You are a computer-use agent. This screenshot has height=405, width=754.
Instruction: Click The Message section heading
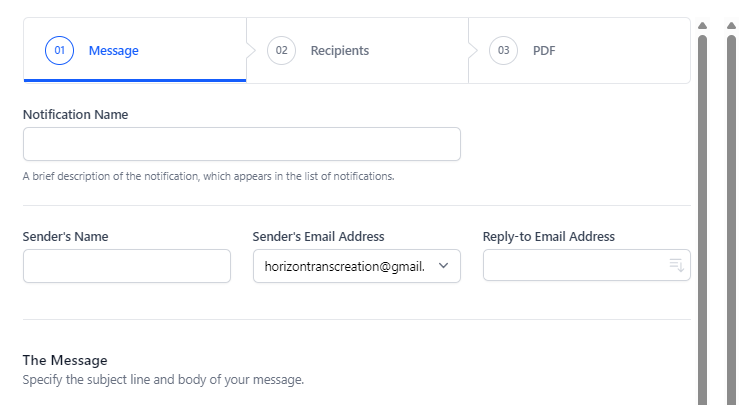[x=65, y=360]
